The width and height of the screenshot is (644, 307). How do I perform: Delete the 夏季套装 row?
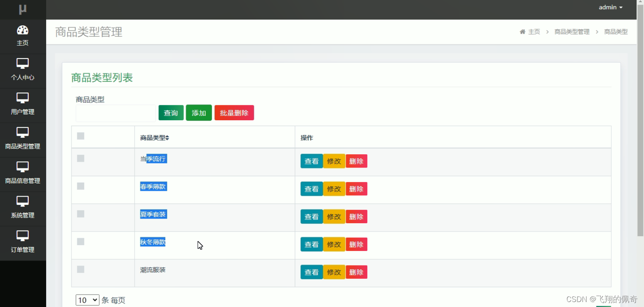[356, 217]
